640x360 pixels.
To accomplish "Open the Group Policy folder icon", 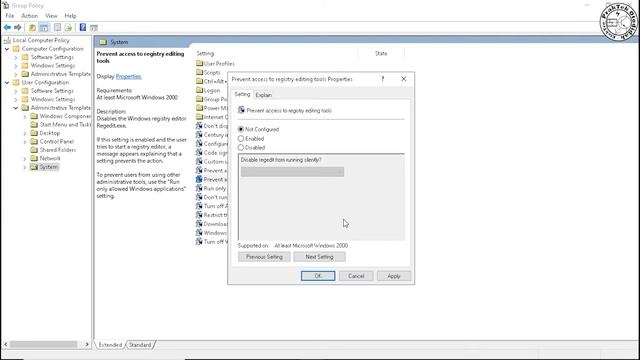I will 199,99.
